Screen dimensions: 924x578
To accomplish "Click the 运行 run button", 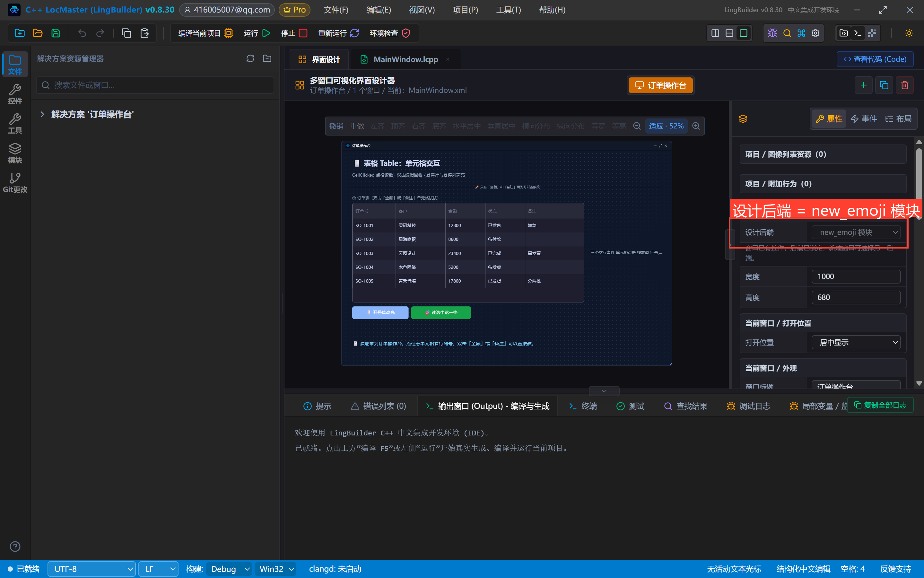I will tap(257, 33).
